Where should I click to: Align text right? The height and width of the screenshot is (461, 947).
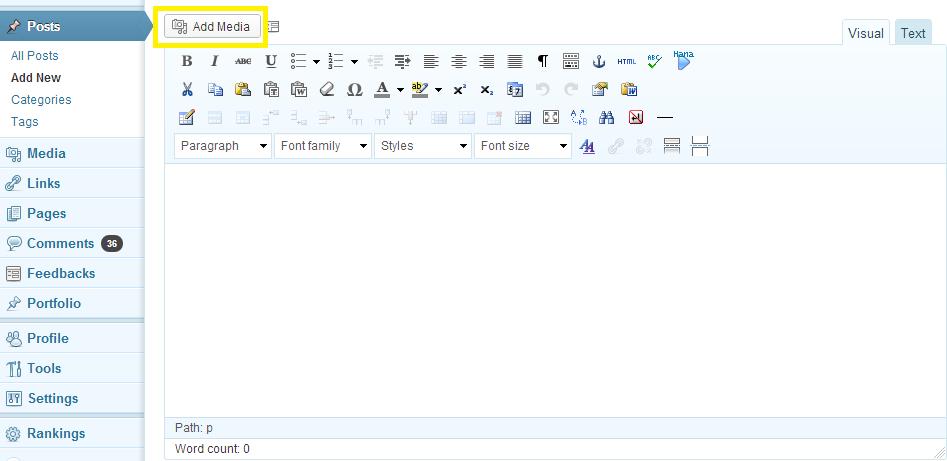tap(487, 61)
